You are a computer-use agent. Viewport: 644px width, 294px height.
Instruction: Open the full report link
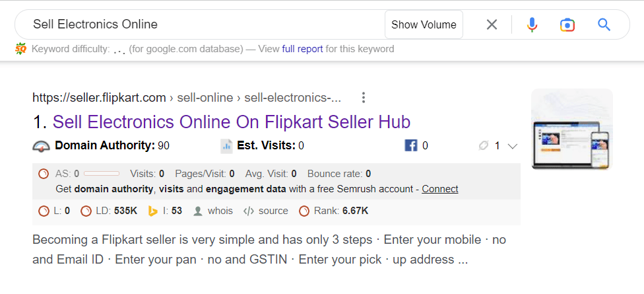pos(302,49)
